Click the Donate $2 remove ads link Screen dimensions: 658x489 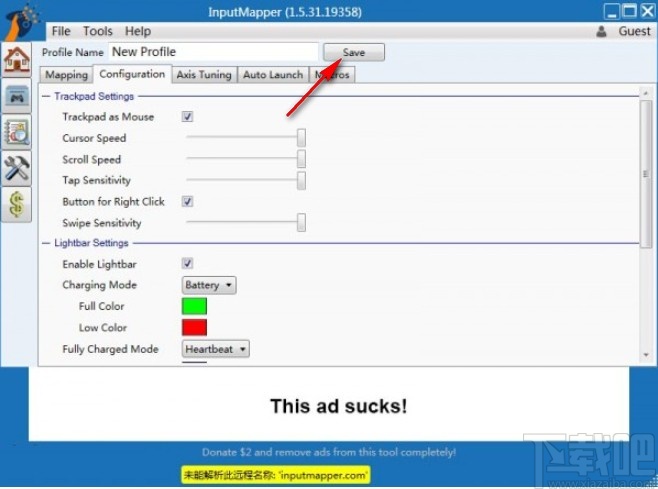329,452
